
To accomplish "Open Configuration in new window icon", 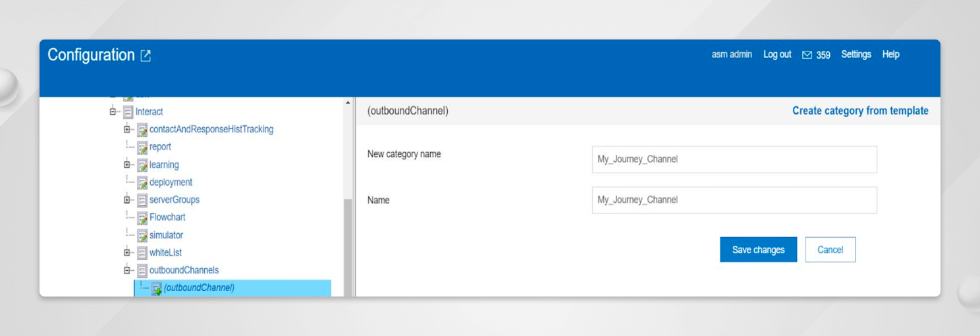I will coord(146,56).
